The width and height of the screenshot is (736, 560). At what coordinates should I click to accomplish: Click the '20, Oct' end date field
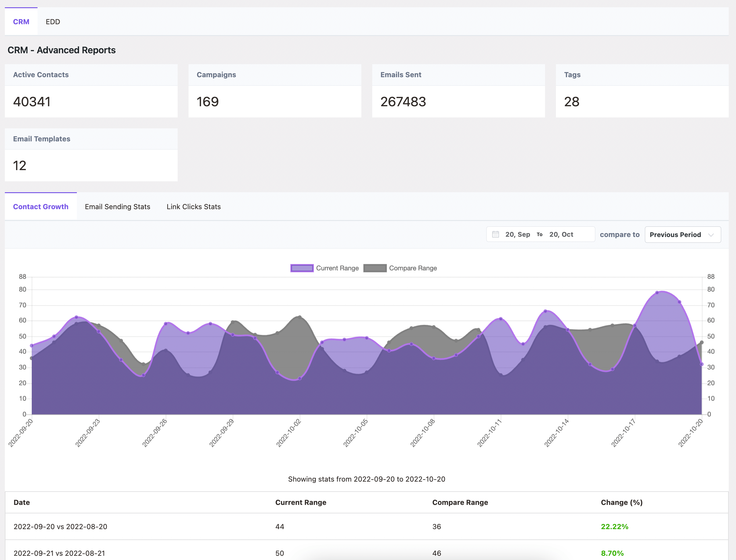(x=561, y=234)
